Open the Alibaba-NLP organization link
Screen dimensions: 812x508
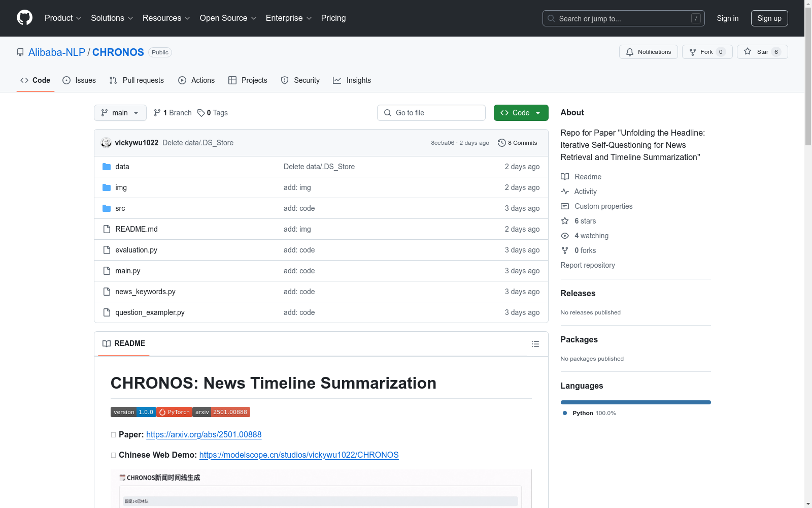[57, 52]
